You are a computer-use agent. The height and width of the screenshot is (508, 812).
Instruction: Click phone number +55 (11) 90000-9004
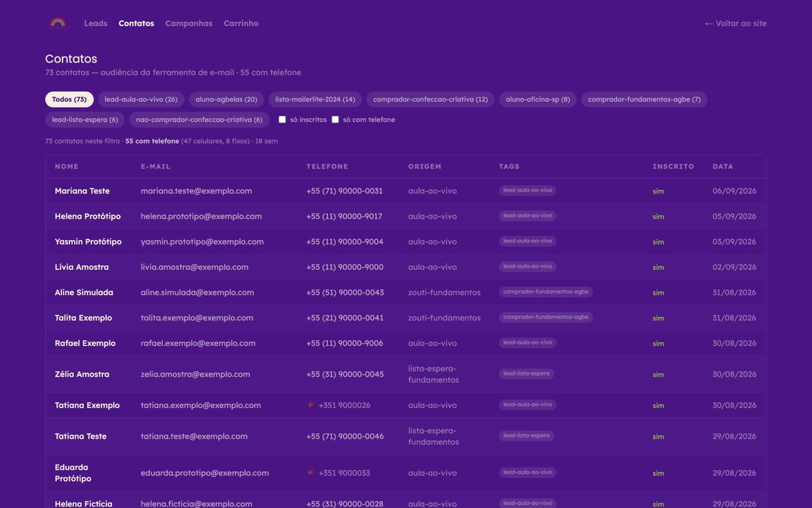[345, 242]
